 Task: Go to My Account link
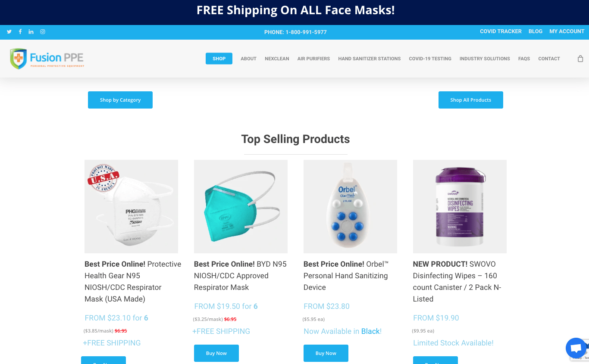click(567, 31)
